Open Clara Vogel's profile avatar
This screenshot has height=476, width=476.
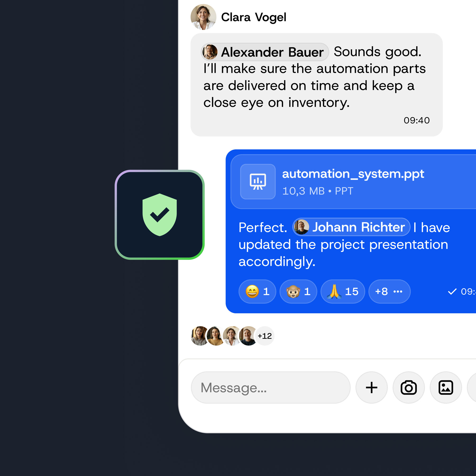tap(203, 17)
